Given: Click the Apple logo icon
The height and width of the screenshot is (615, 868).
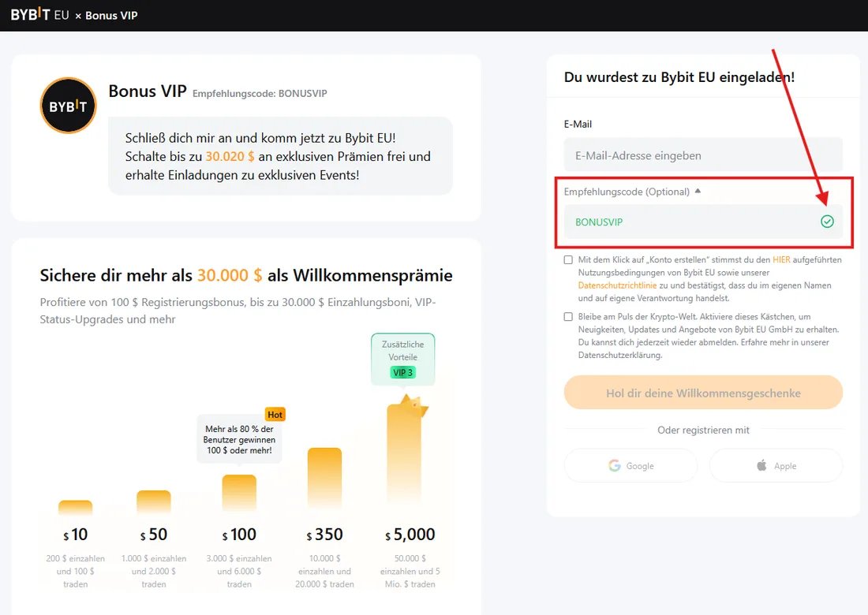Looking at the screenshot, I should click(761, 465).
